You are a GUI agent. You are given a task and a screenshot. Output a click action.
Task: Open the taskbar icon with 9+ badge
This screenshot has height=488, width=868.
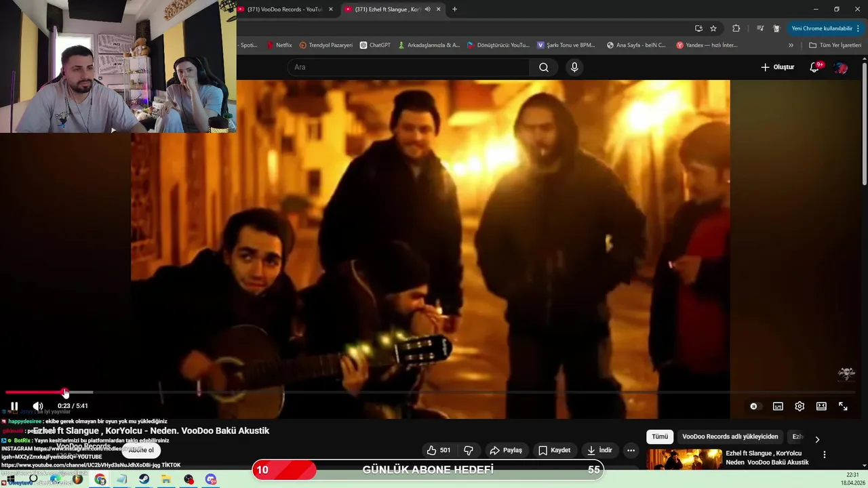click(211, 479)
